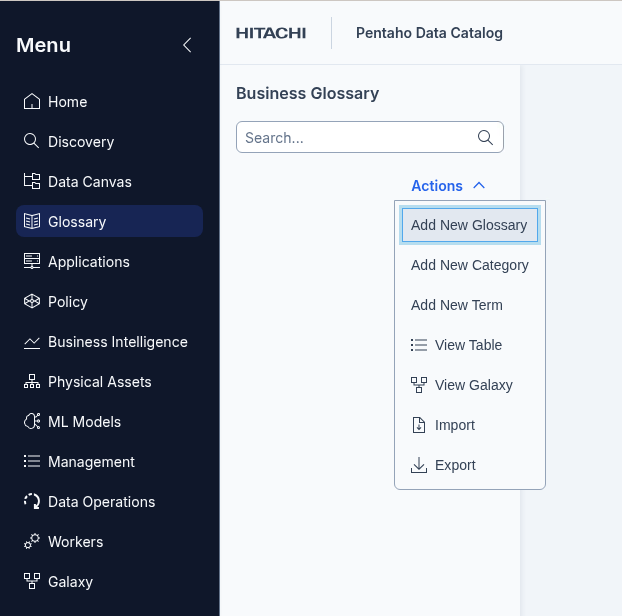Select Add New Term menu entry
This screenshot has width=622, height=616.
click(x=457, y=305)
